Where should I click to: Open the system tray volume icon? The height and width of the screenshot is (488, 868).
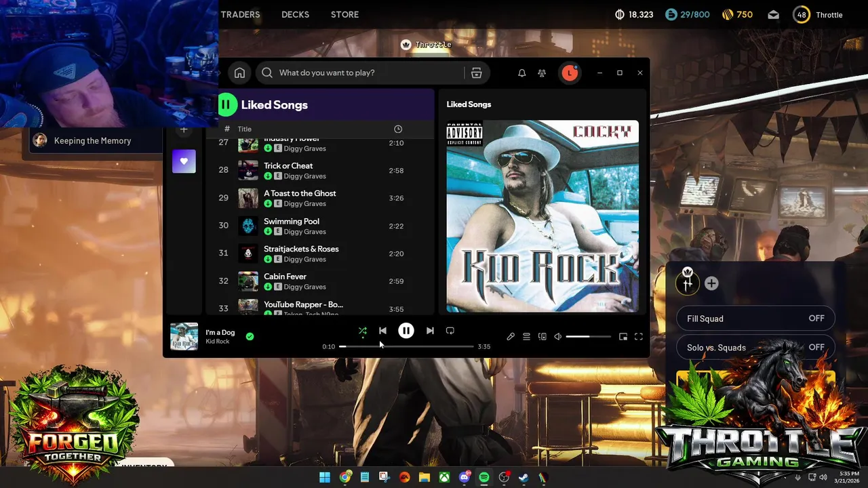click(x=823, y=477)
